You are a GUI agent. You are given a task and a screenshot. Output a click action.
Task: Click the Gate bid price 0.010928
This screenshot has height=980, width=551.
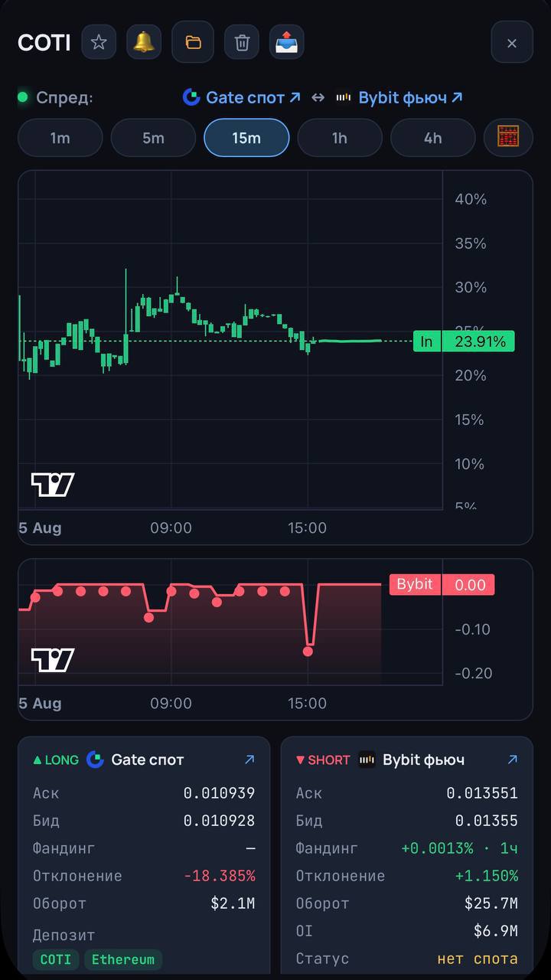coord(219,821)
